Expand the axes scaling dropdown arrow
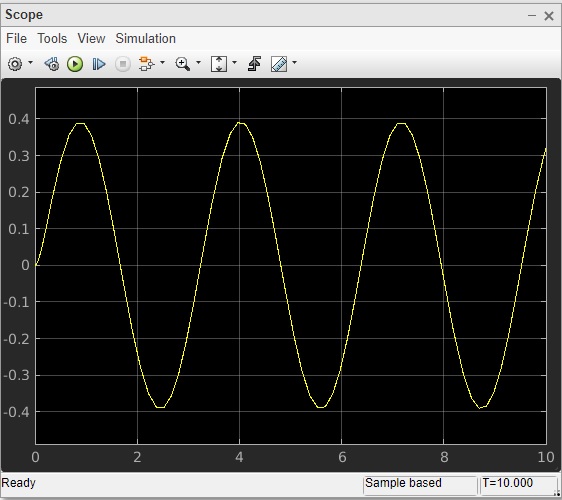The image size is (562, 500). [234, 63]
